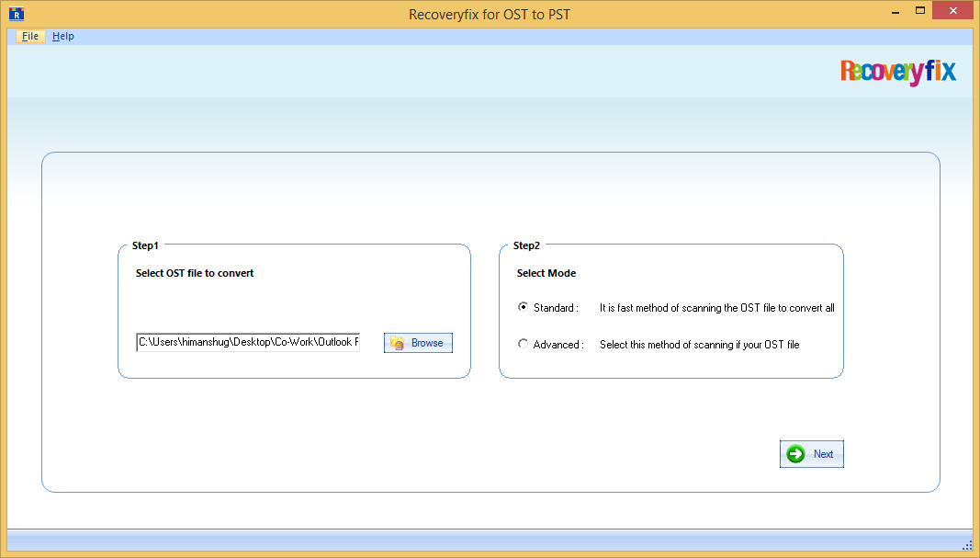Click the window resize grip in status bar

click(967, 545)
